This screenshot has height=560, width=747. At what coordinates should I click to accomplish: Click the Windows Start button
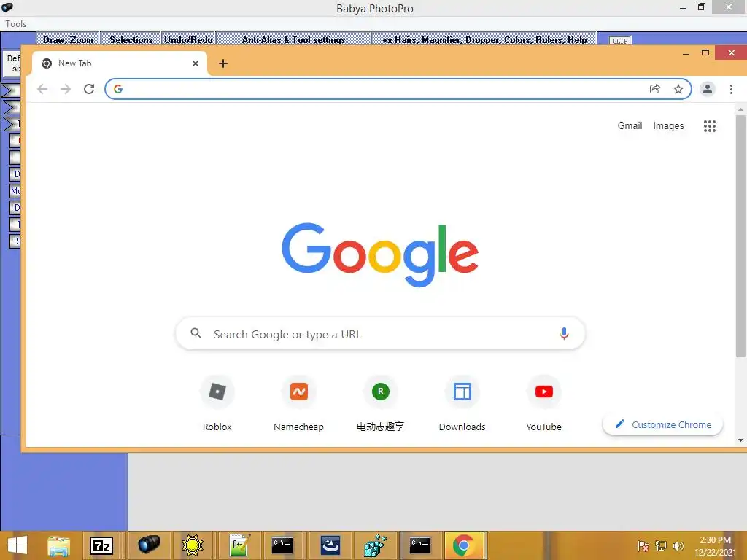[x=18, y=545]
